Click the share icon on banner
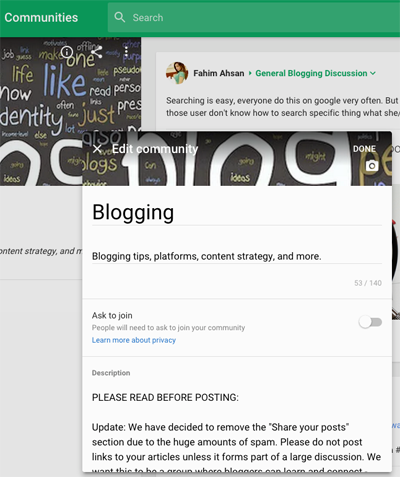Image resolution: width=400 pixels, height=477 pixels. click(x=97, y=52)
